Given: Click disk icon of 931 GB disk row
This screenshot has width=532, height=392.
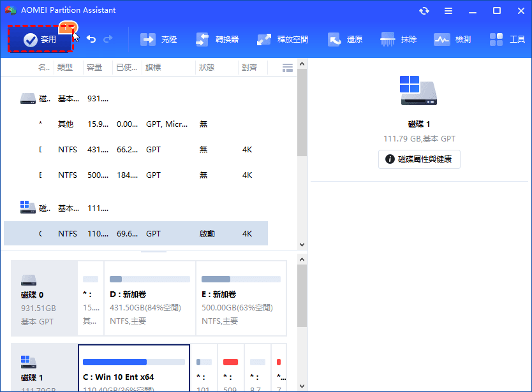Looking at the screenshot, I should (28, 99).
